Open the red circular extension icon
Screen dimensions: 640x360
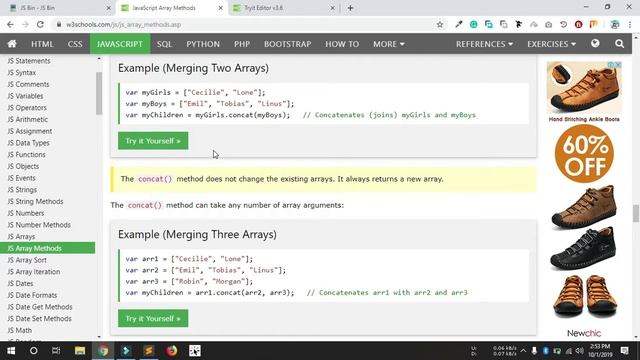pos(578,24)
